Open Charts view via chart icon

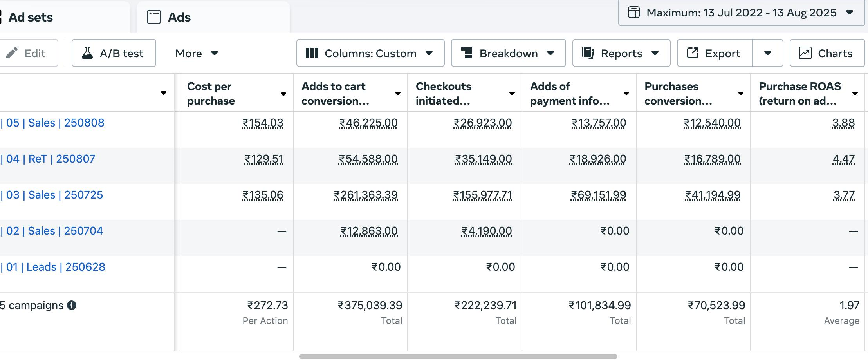[805, 53]
